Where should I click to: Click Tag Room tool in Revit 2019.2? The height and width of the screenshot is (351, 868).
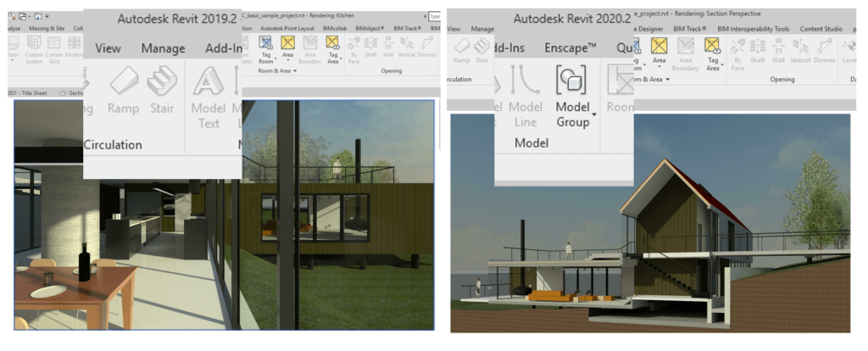[265, 49]
